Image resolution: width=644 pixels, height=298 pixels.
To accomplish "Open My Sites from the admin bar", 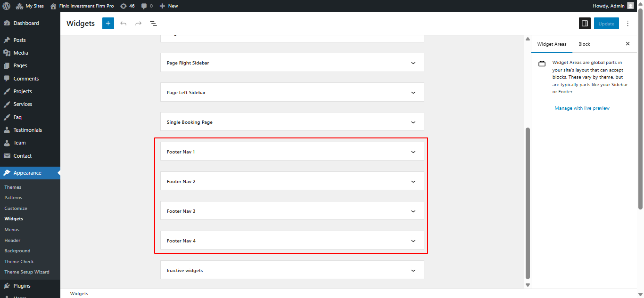I will (30, 6).
